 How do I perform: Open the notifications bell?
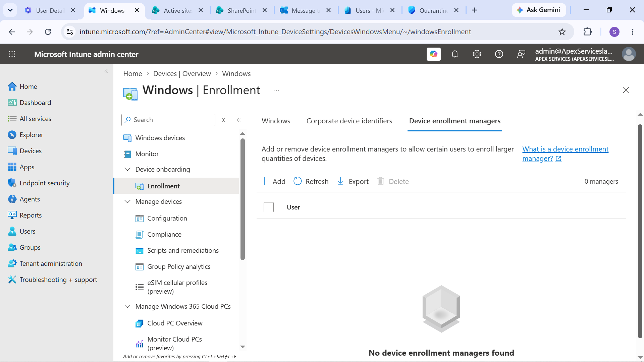(x=455, y=54)
